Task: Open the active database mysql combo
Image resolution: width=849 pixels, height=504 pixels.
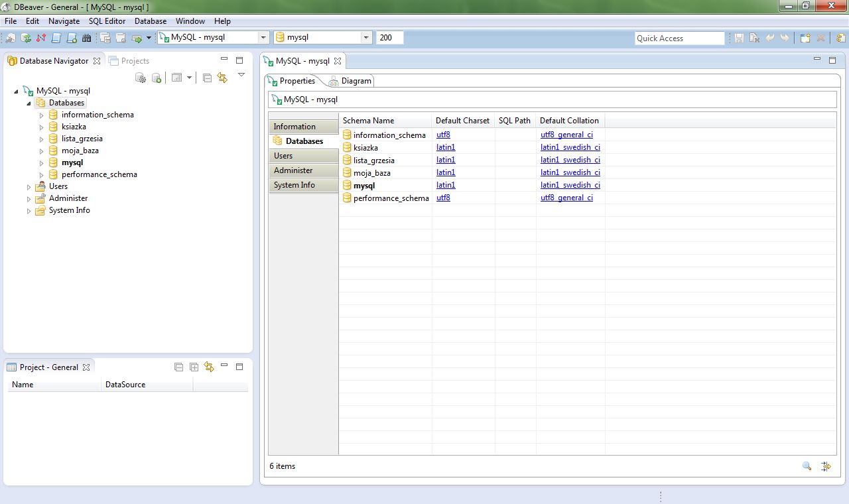Action: pos(323,38)
